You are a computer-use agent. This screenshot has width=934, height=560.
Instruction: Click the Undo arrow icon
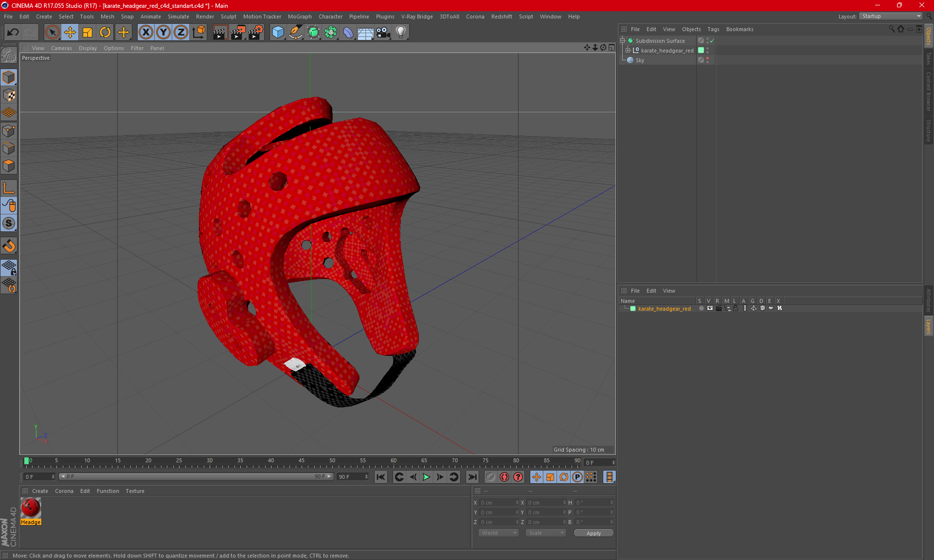[x=13, y=33]
